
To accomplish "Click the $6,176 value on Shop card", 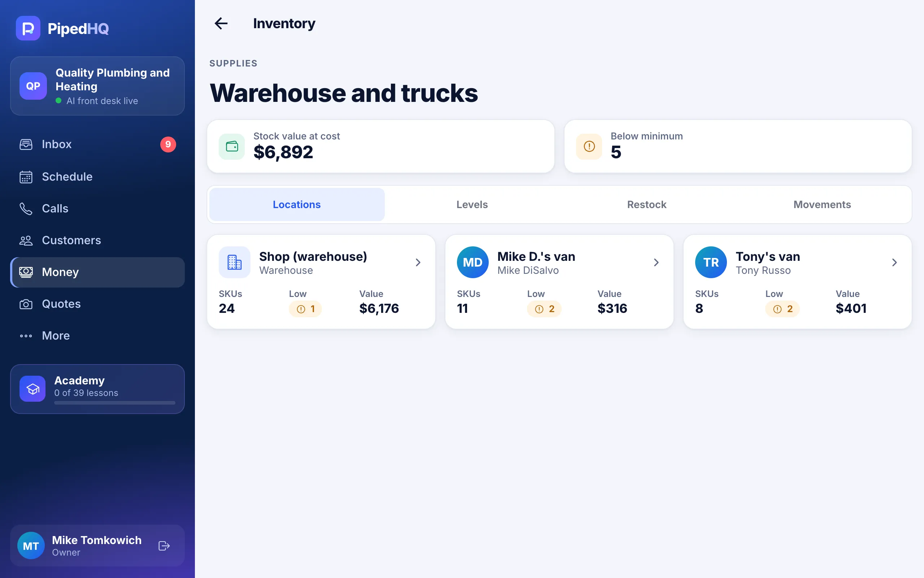I will click(x=379, y=309).
